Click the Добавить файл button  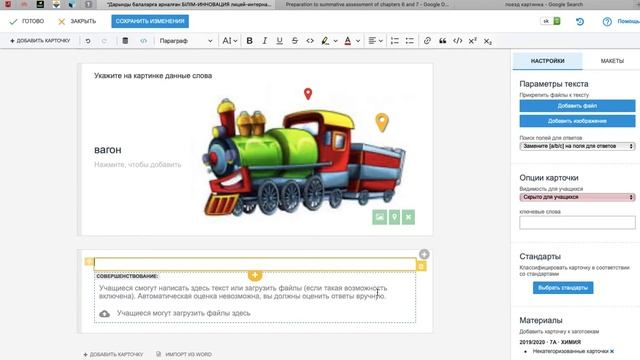(577, 106)
